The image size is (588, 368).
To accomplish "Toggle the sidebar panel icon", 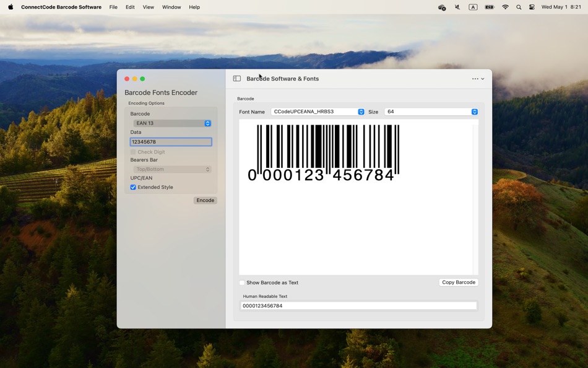I will 236,79.
